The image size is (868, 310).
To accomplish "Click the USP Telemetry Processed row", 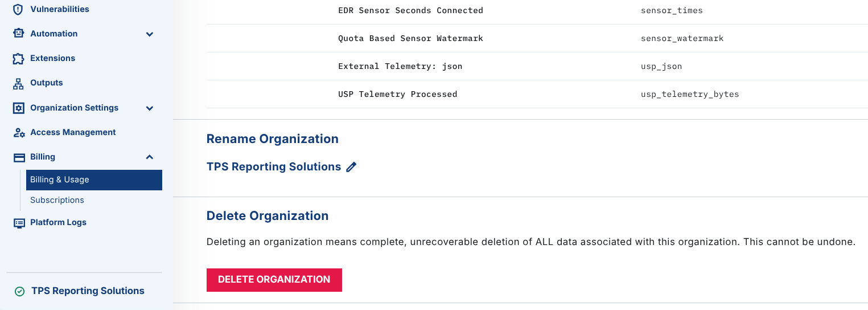I will click(397, 94).
